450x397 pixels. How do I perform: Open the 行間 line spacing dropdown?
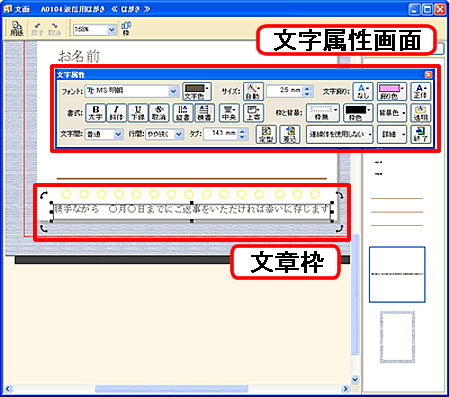179,134
